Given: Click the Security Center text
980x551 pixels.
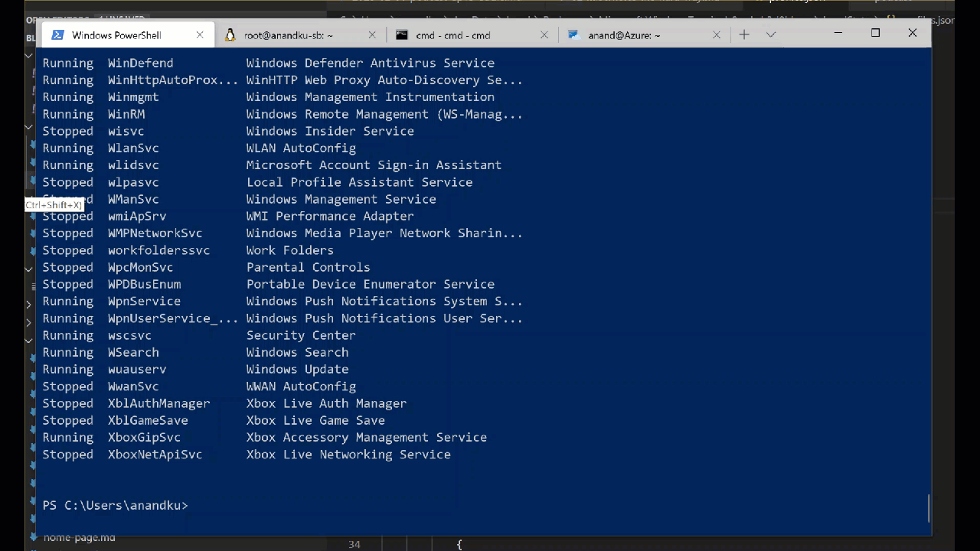Looking at the screenshot, I should pyautogui.click(x=301, y=335).
